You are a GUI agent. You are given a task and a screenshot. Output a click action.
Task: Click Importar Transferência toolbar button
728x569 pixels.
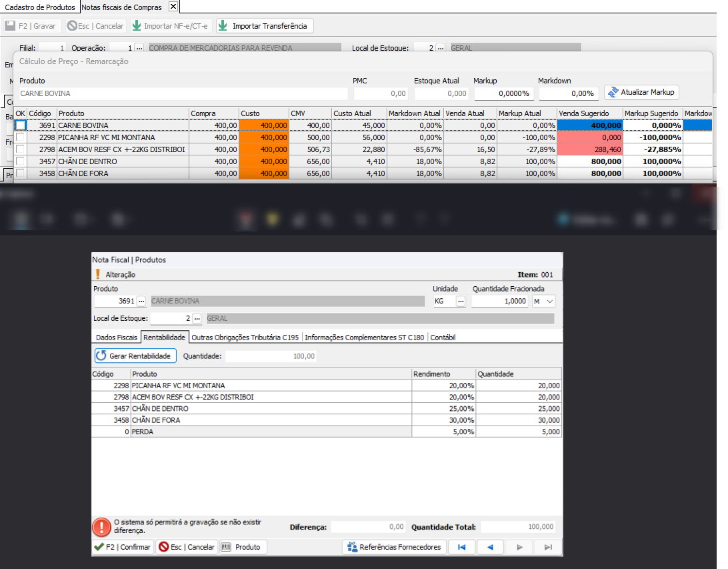[x=264, y=26]
